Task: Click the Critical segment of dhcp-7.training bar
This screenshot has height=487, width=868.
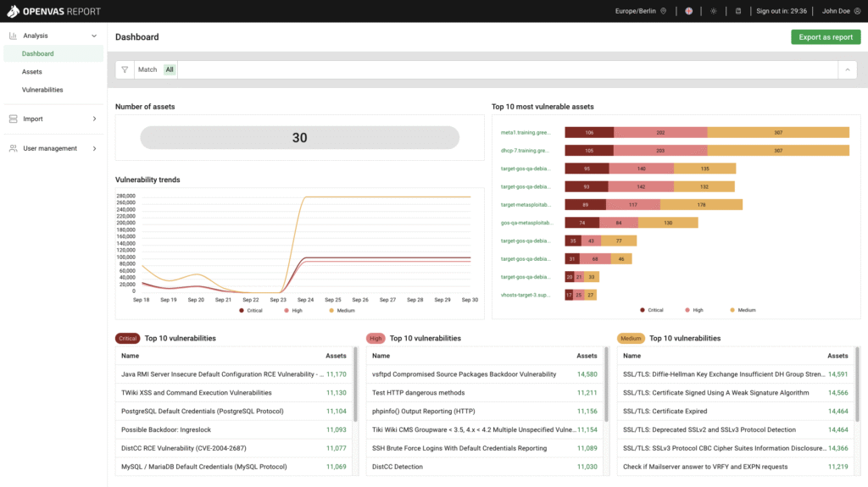Action: coord(589,150)
